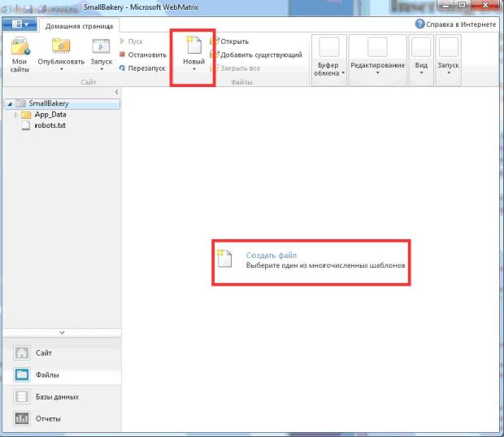Click the Run icon (Запуск) in Site group
504x437 pixels.
pyautogui.click(x=102, y=46)
